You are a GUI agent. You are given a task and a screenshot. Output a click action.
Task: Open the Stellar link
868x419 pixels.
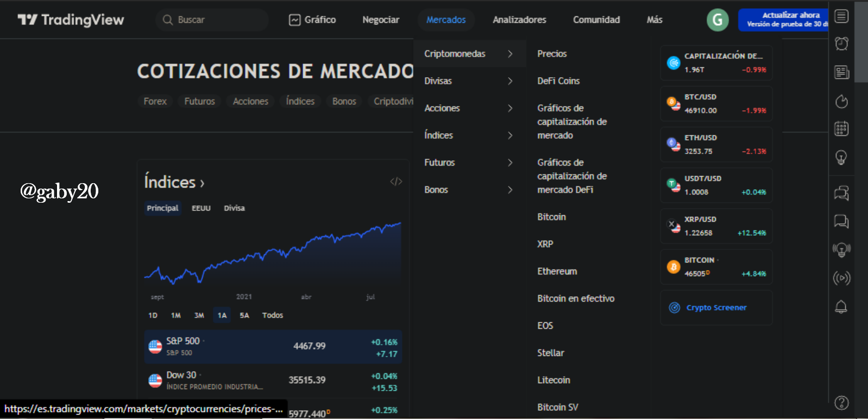[x=551, y=353]
